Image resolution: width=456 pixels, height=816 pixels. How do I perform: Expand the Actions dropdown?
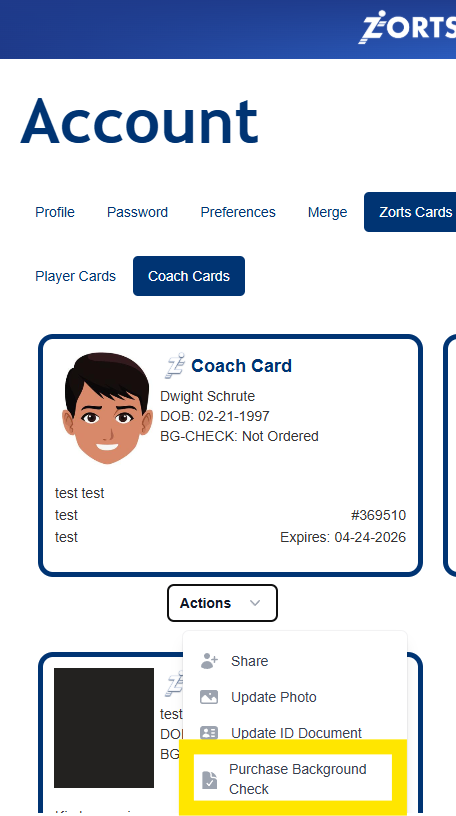[222, 603]
